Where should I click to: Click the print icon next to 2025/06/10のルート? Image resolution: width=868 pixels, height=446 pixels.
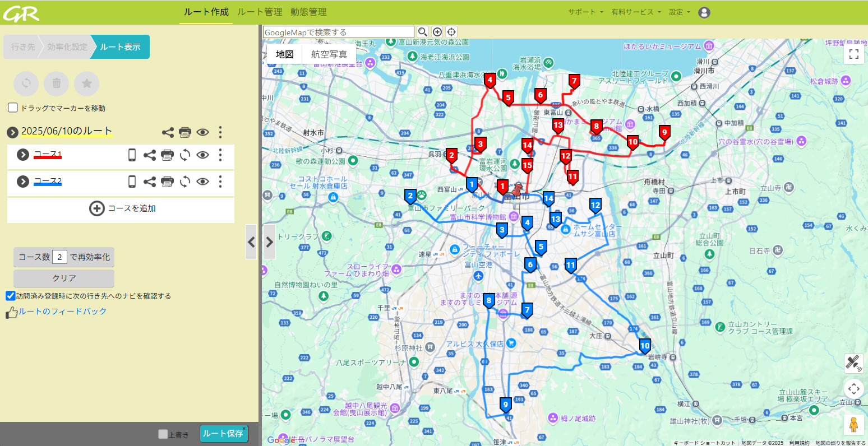click(185, 132)
